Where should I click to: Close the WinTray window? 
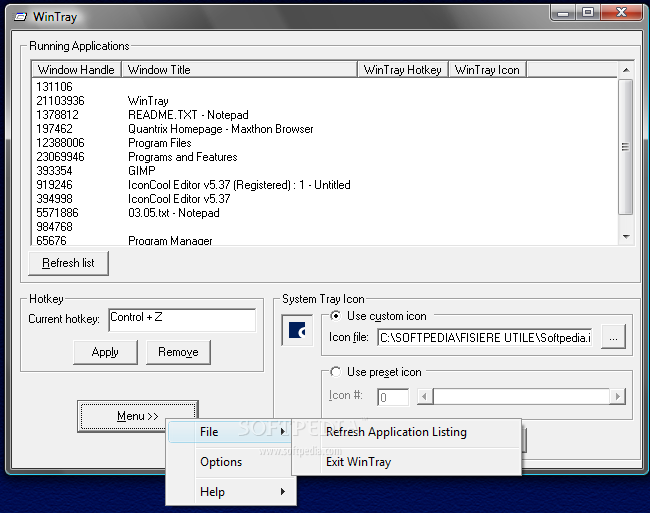tap(621, 12)
